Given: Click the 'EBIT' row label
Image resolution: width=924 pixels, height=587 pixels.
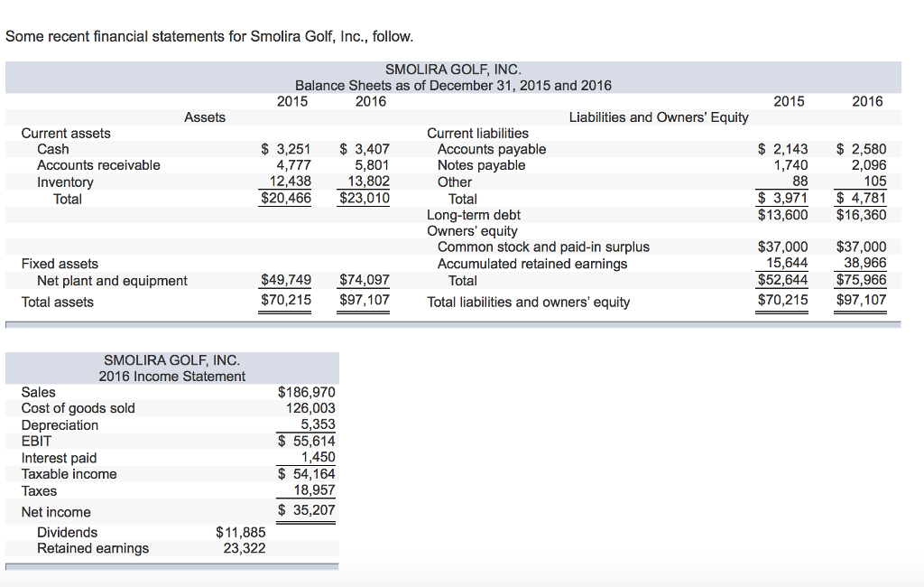Looking at the screenshot, I should [36, 442].
